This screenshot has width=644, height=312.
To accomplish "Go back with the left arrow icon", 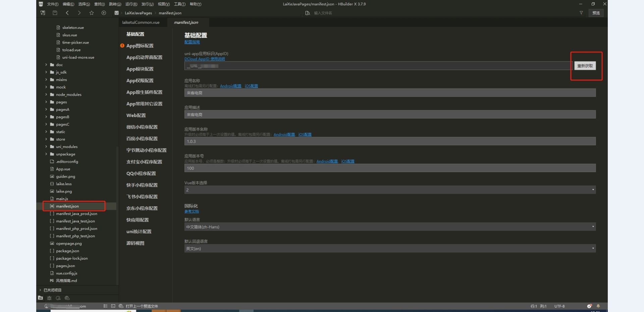I will coord(67,13).
